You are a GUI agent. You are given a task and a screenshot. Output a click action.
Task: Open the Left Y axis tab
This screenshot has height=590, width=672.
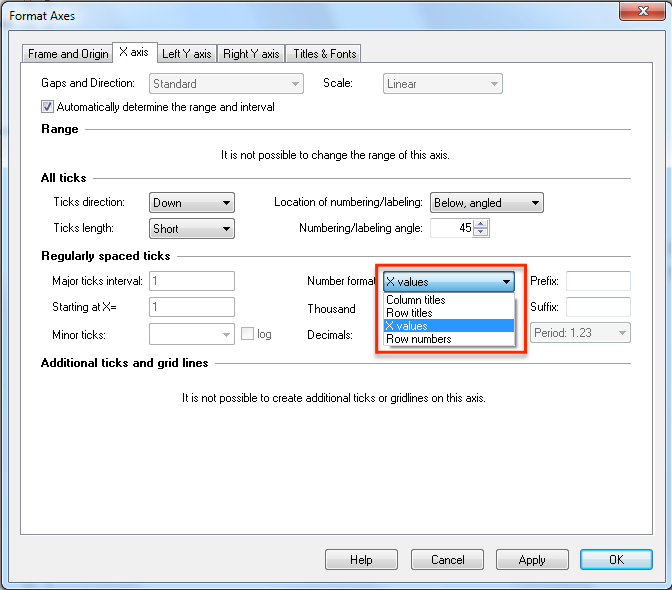click(187, 54)
